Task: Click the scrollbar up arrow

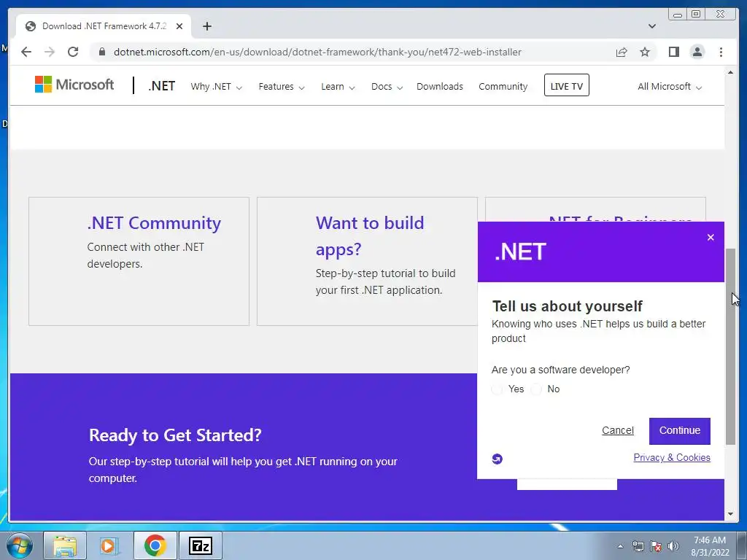Action: (730, 72)
